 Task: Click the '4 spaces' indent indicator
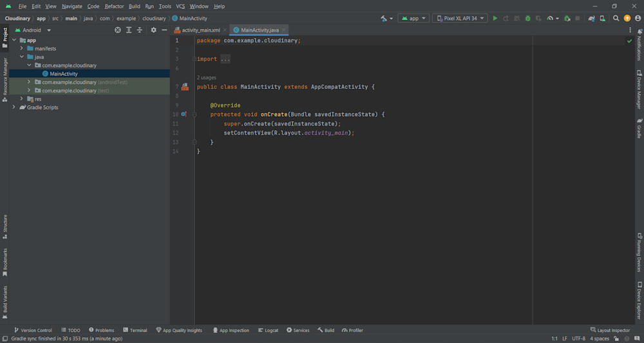pyautogui.click(x=600, y=338)
